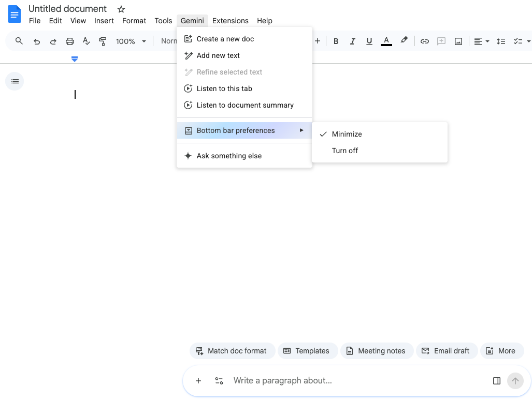Toggle italic formatting
532x401 pixels.
coord(353,41)
